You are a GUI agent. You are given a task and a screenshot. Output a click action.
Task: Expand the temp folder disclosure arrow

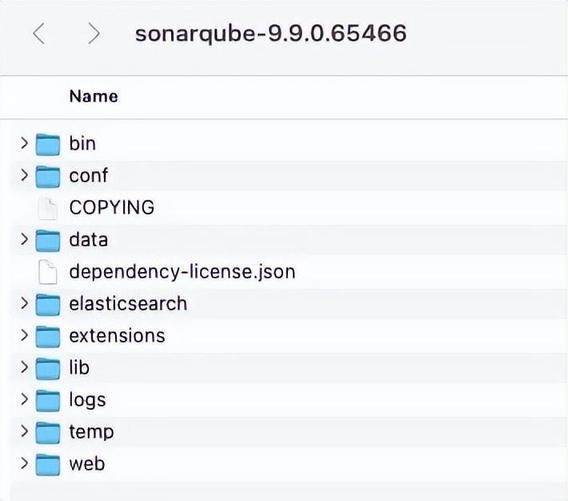[x=24, y=431]
